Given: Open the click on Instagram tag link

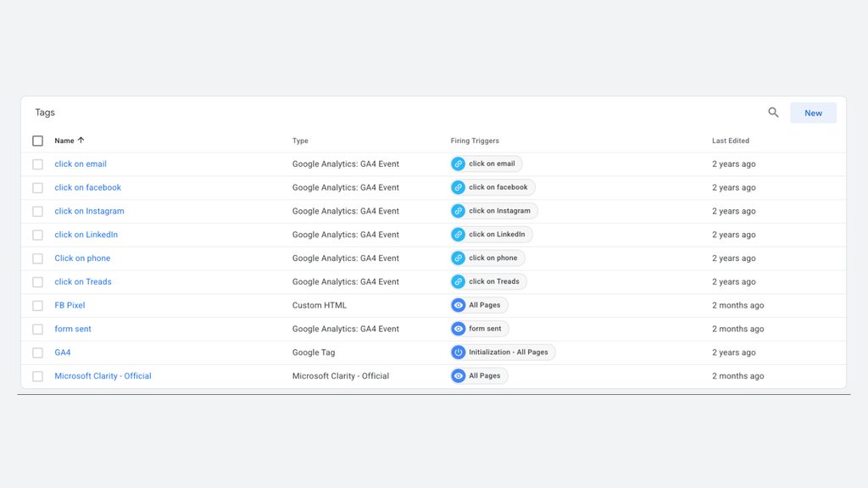Looking at the screenshot, I should (89, 211).
